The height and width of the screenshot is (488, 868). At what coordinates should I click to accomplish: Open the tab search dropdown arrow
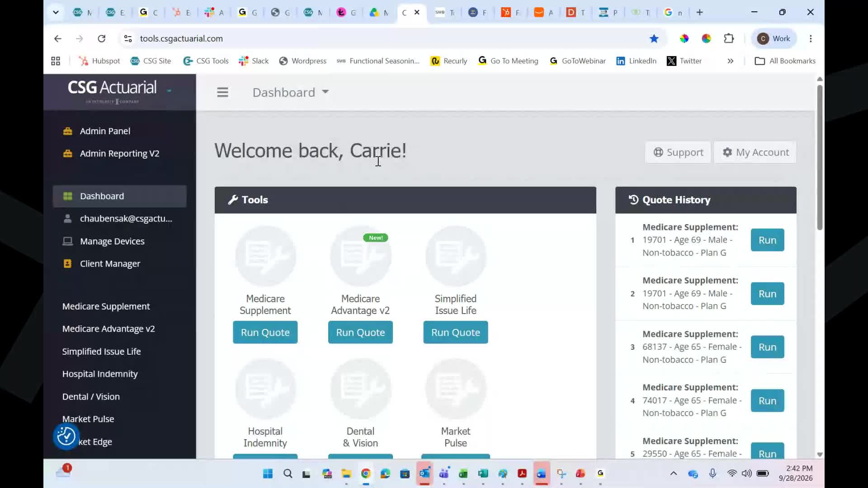click(56, 12)
